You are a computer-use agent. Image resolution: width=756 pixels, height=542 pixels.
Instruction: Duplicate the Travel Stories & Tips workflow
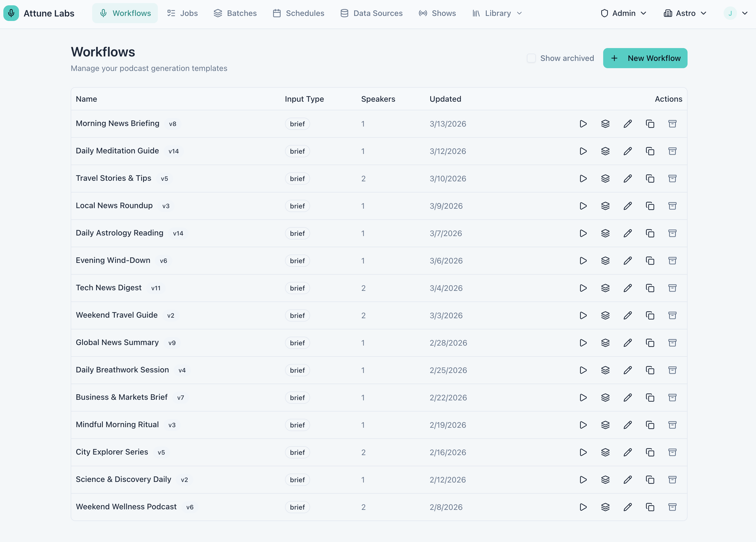point(650,178)
